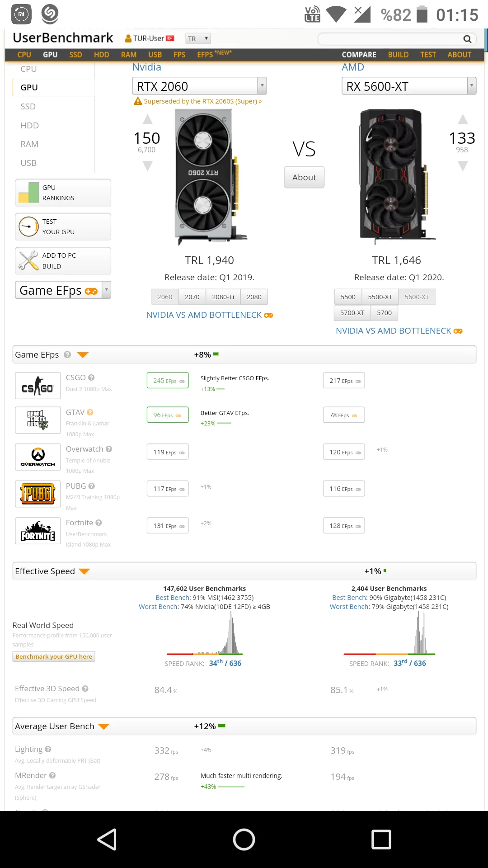The image size is (488, 868).
Task: Select HDD in the left sidebar
Action: 30,125
